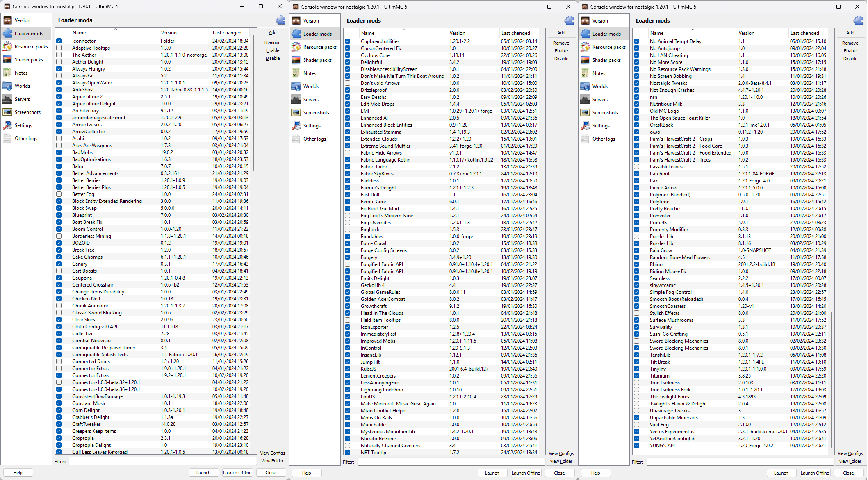The image size is (868, 480).
Task: Focus the Filter field in middle window
Action: pos(451,462)
